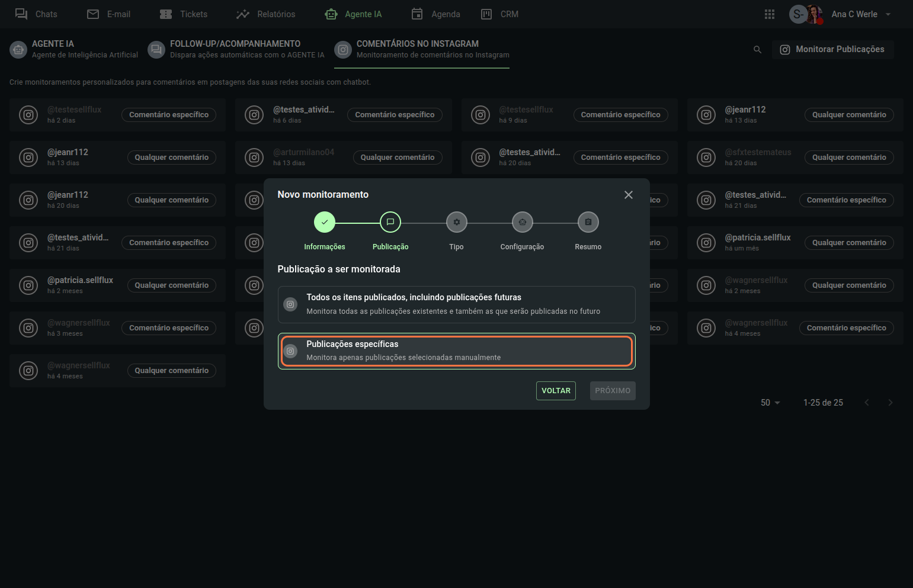Open the CRM menu item
913x588 pixels.
click(499, 14)
